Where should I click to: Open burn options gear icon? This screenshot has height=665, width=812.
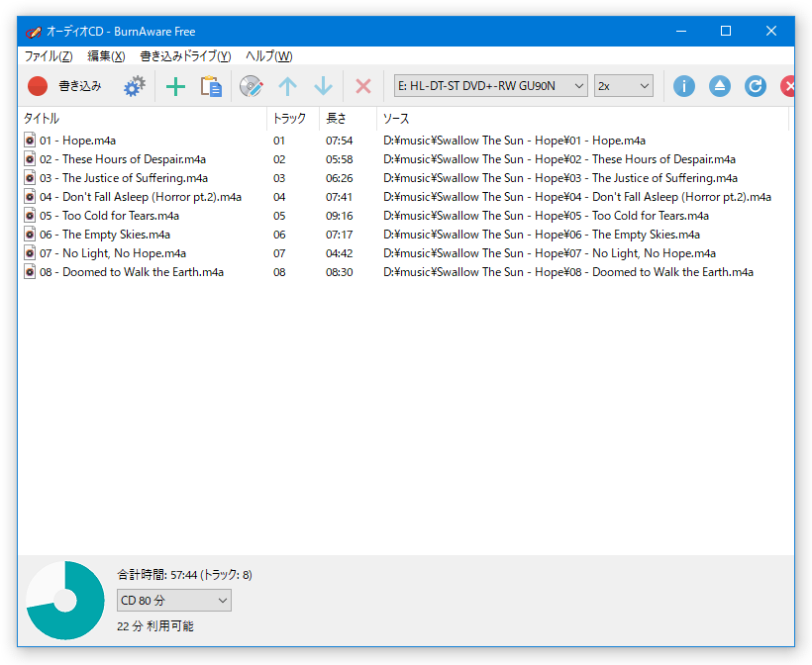click(x=134, y=86)
